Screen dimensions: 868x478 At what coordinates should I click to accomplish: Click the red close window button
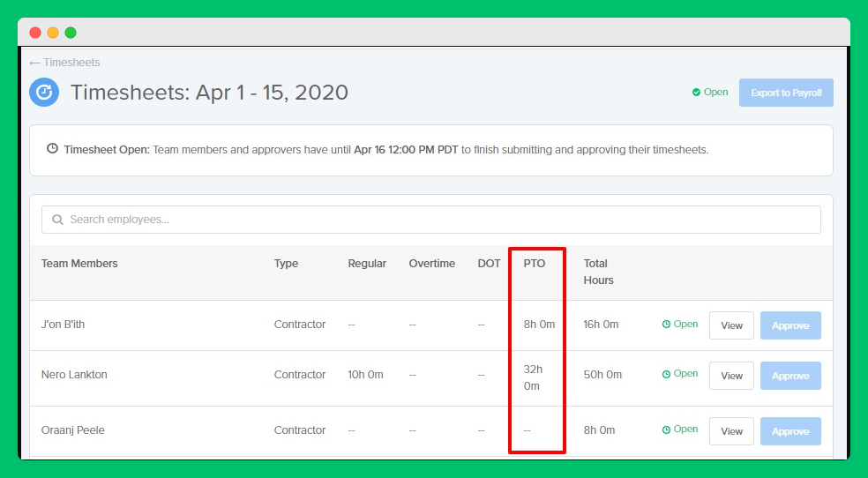tap(35, 33)
